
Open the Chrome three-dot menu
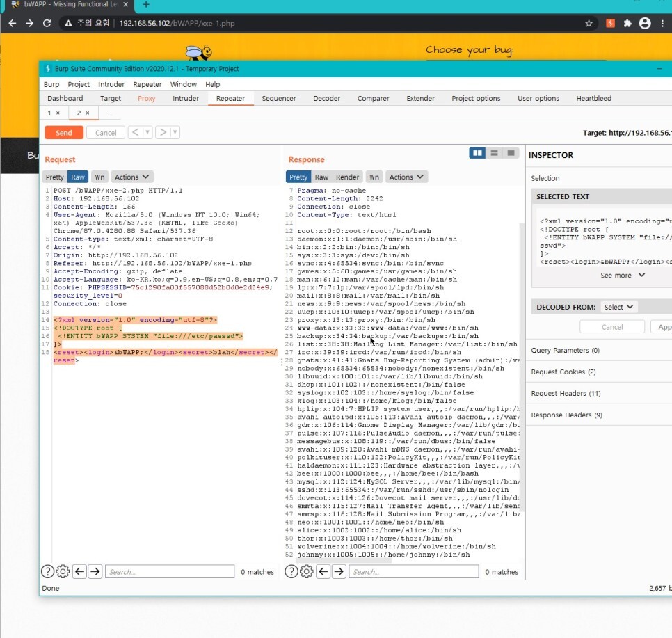pyautogui.click(x=662, y=23)
